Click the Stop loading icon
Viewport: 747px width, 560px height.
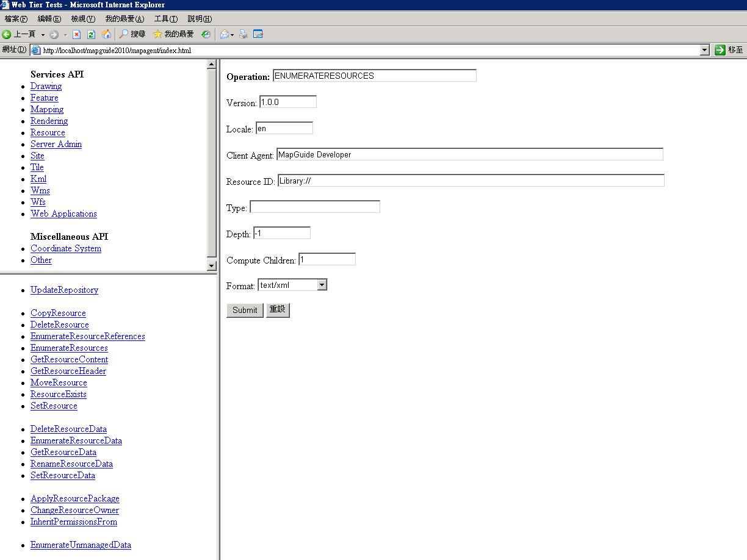pyautogui.click(x=76, y=34)
